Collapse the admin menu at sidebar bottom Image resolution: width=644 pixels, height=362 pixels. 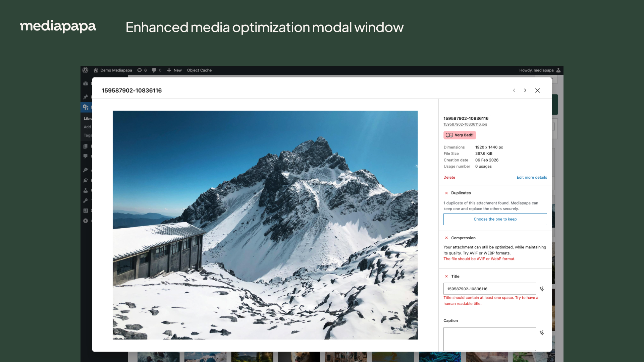pyautogui.click(x=86, y=221)
